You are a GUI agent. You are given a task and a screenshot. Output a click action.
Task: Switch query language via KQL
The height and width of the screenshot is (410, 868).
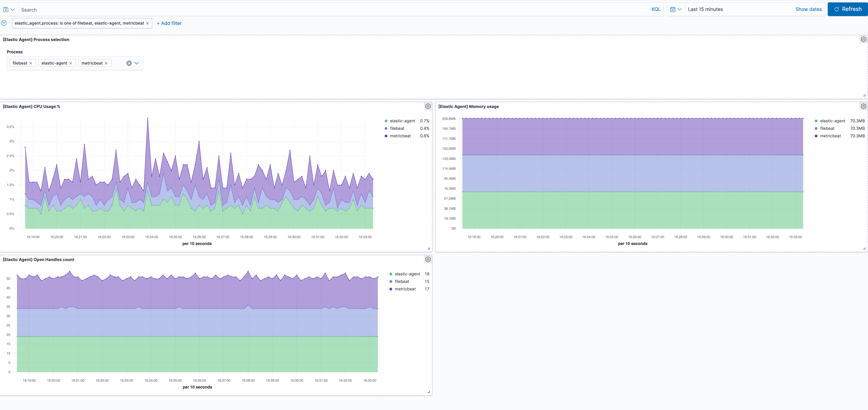tap(656, 9)
